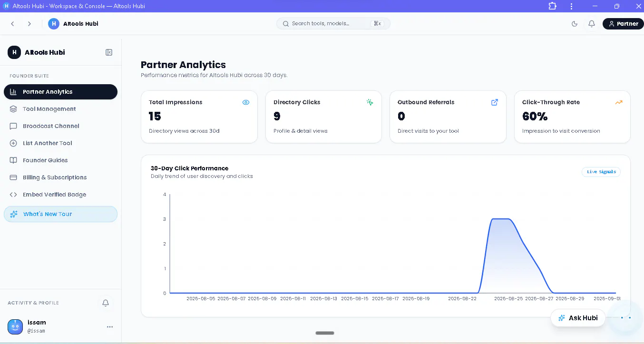This screenshot has width=644, height=344.
Task: Open Embed Verified Badge
Action: click(x=60, y=195)
